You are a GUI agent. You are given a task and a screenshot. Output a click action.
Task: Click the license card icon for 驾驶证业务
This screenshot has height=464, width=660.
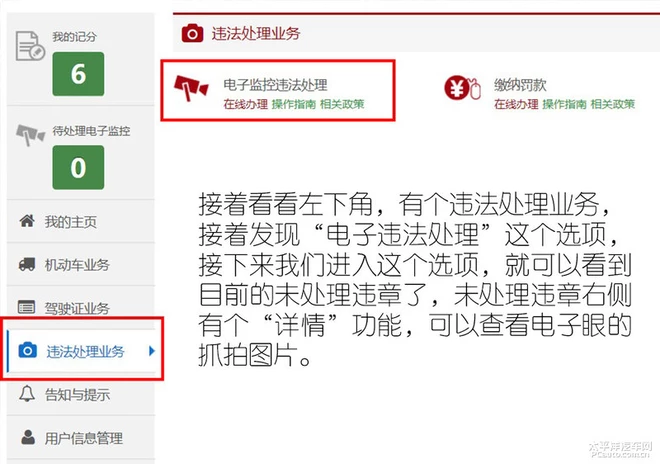point(27,307)
